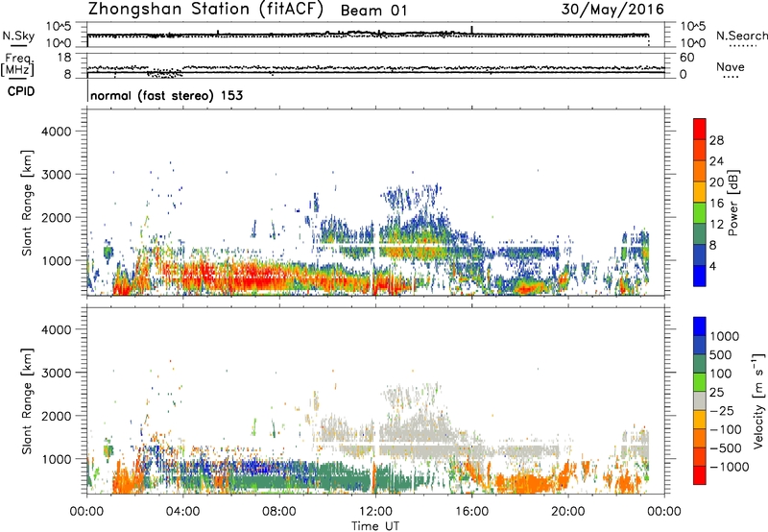The image size is (768, 532).
Task: Click the '16' Power colorbar value
Action: (x=716, y=204)
